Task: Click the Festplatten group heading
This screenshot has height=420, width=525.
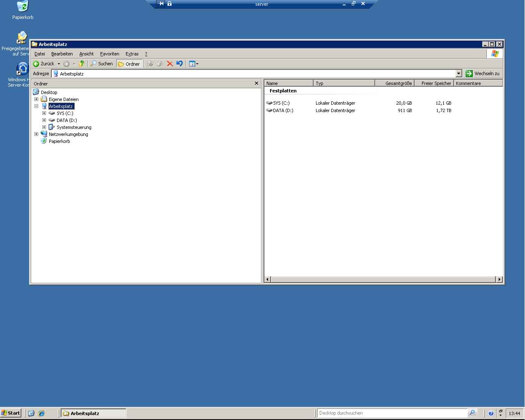Action: tap(283, 91)
